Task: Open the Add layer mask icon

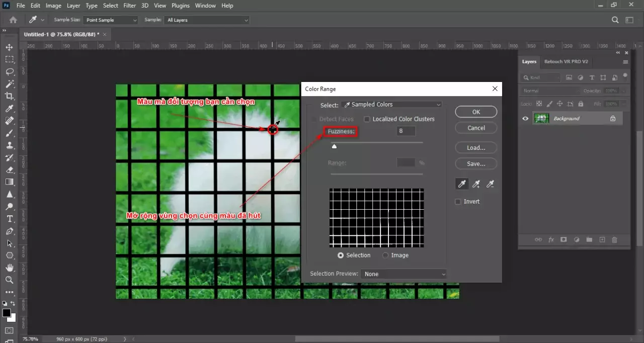Action: point(563,240)
